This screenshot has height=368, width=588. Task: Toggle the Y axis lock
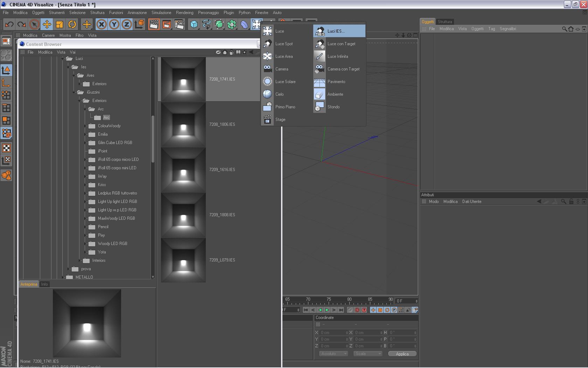pos(114,24)
